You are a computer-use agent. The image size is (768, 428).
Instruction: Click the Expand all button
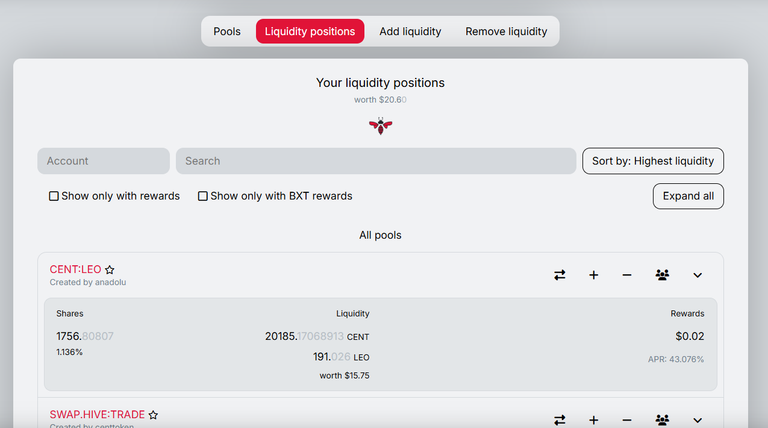coord(688,196)
